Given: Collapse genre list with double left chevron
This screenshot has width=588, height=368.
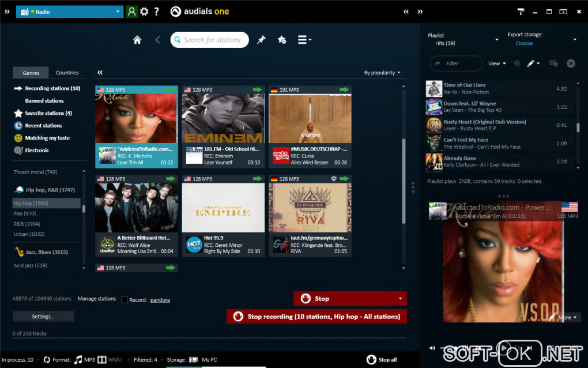Looking at the screenshot, I should 100,73.
